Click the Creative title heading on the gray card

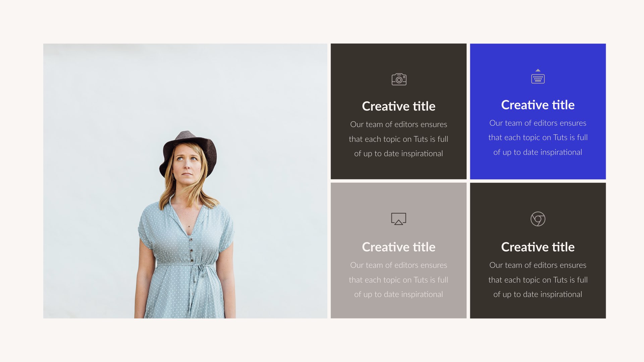coord(398,247)
